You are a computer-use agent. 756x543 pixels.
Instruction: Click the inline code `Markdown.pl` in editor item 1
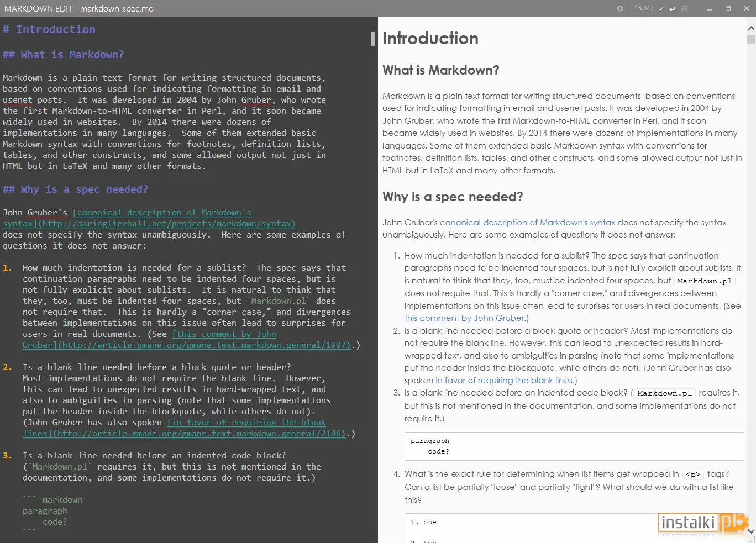(x=279, y=301)
